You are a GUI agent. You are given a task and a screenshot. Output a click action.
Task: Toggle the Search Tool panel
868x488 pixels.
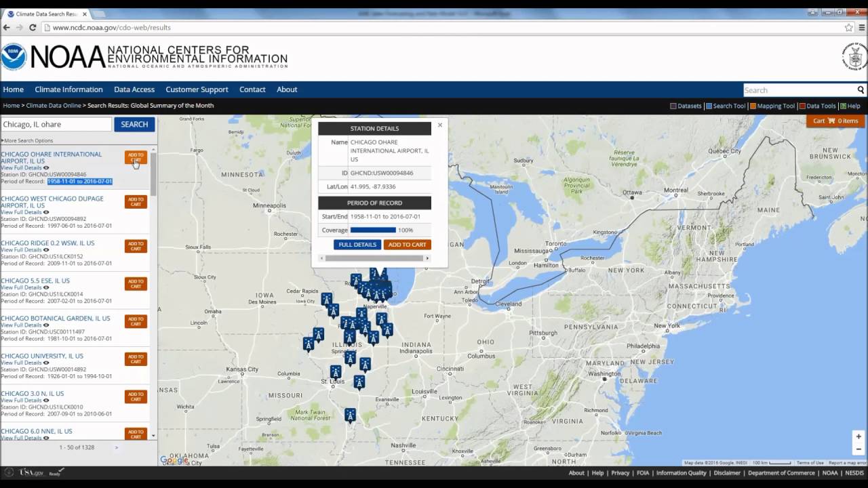726,106
